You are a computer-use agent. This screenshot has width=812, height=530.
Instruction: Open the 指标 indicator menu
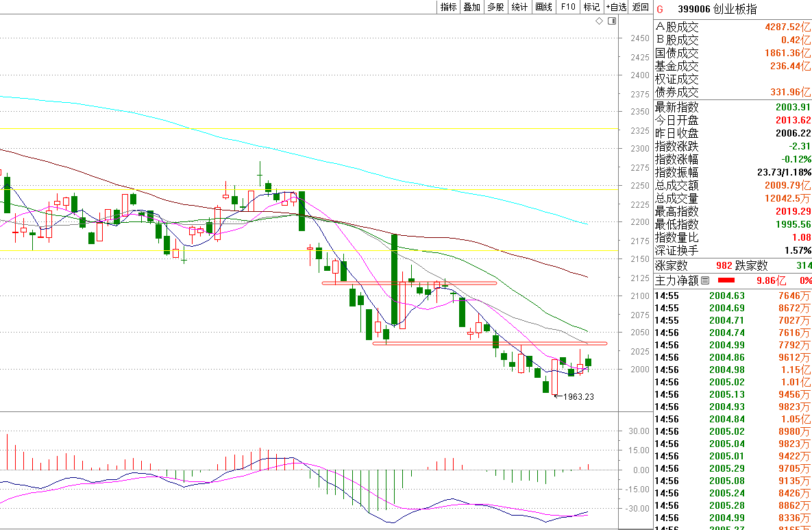(448, 7)
